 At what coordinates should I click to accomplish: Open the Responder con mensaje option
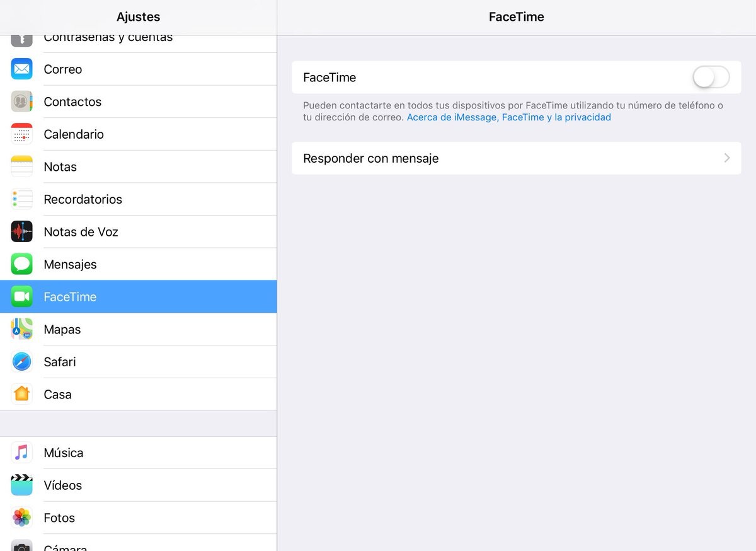[517, 158]
